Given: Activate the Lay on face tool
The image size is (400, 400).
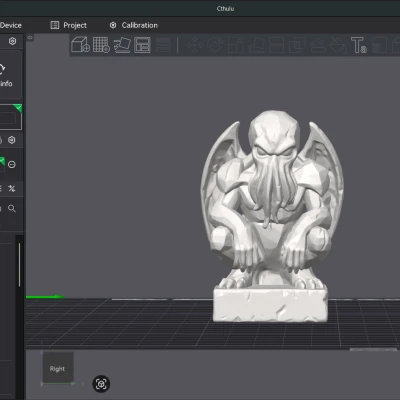Looking at the screenshot, I should [x=256, y=45].
